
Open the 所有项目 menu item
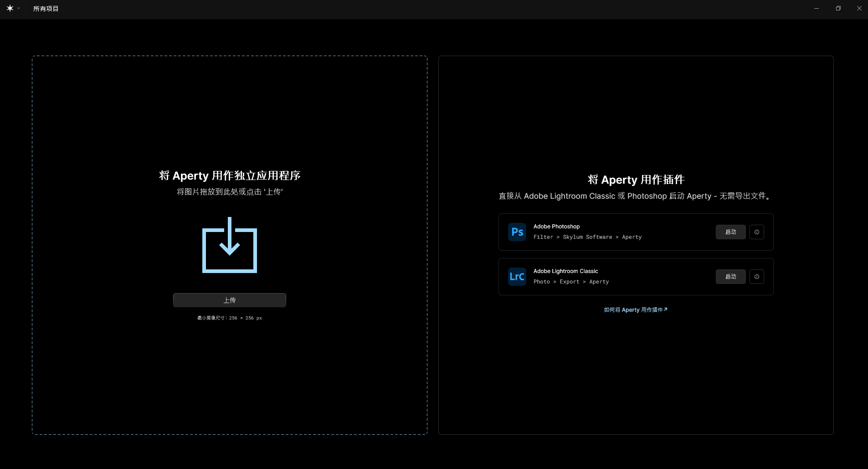46,9
